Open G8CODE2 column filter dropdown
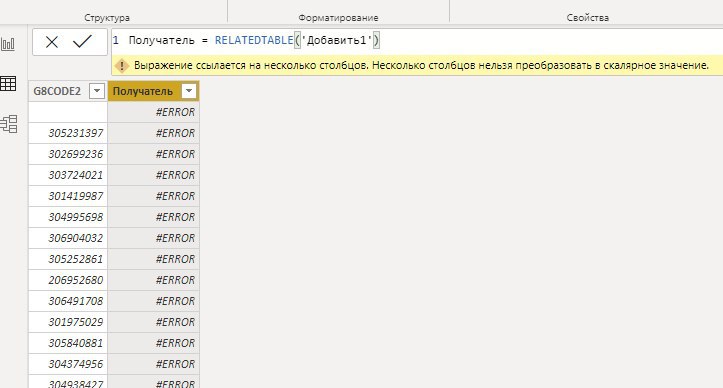The height and width of the screenshot is (388, 723). 97,91
